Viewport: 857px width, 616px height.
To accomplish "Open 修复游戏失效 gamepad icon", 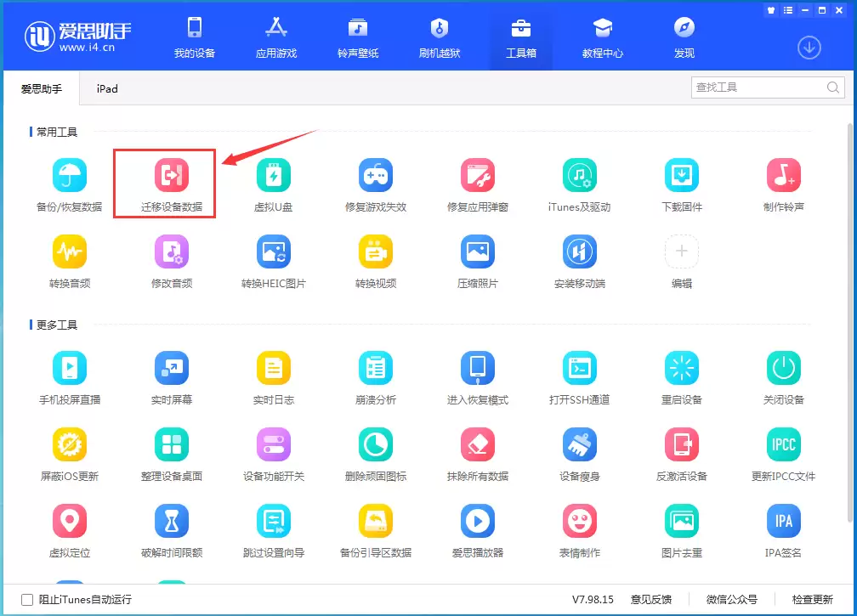I will (x=376, y=175).
